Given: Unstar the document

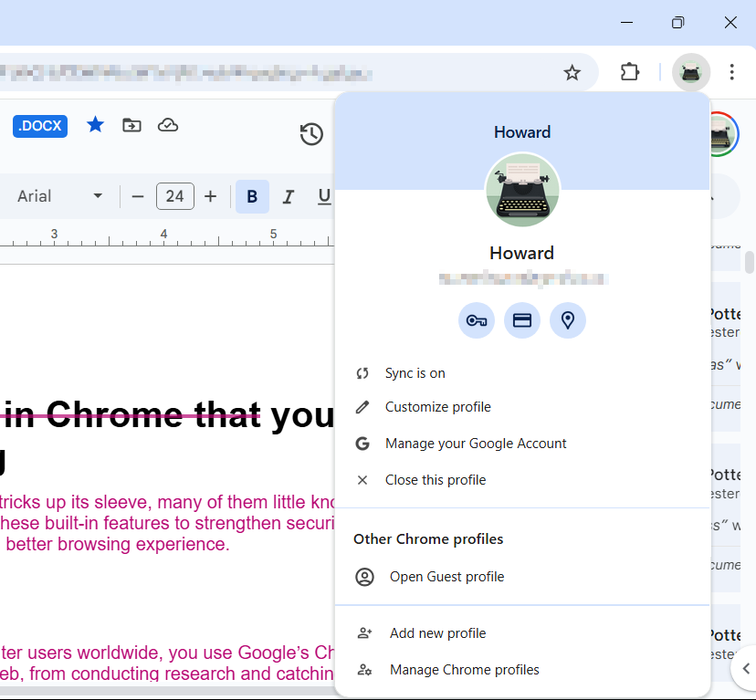Looking at the screenshot, I should click(x=95, y=126).
